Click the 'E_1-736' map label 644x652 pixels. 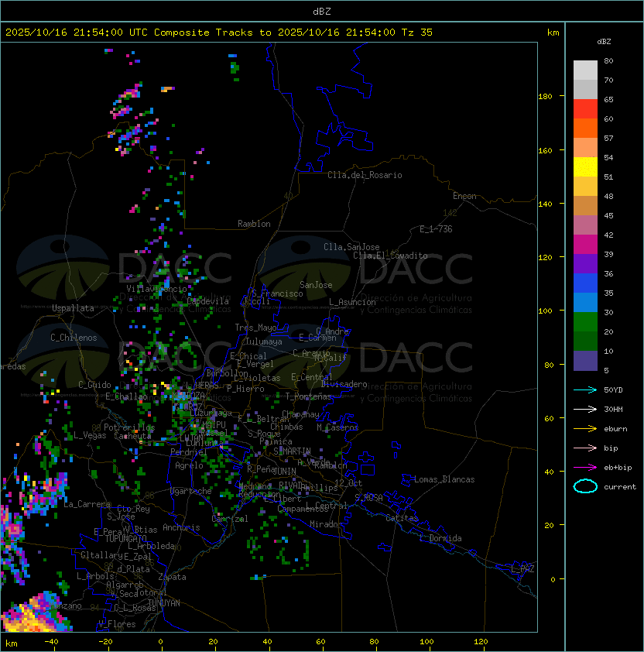(x=436, y=228)
